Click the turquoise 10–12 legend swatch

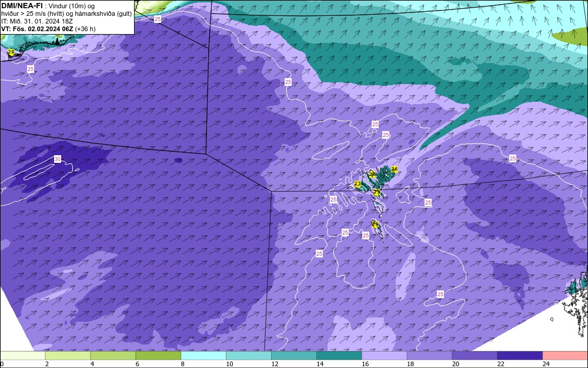point(249,356)
